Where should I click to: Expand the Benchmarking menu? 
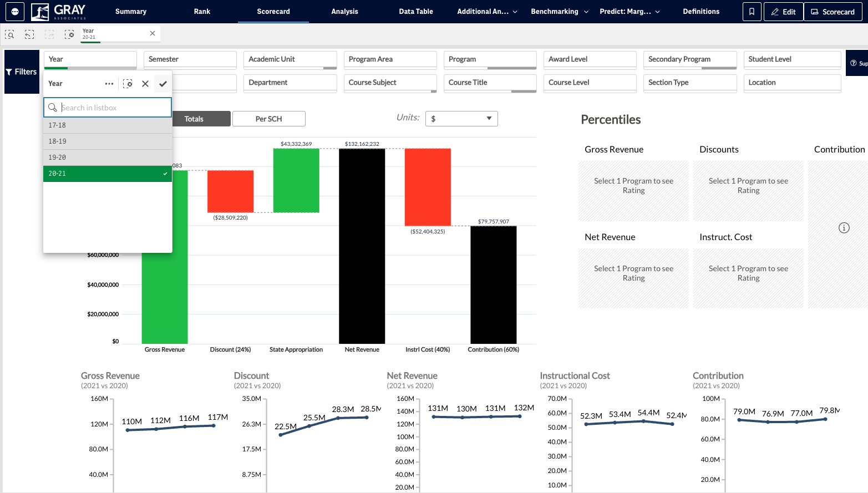560,12
